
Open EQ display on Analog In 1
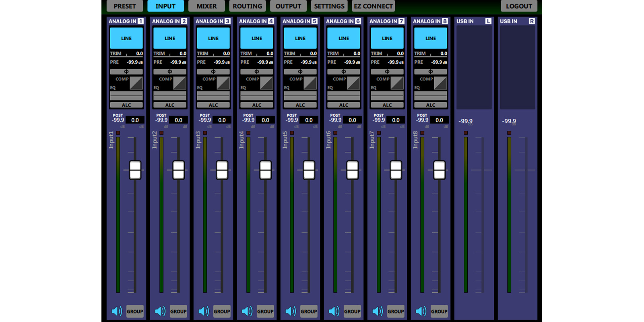point(126,96)
